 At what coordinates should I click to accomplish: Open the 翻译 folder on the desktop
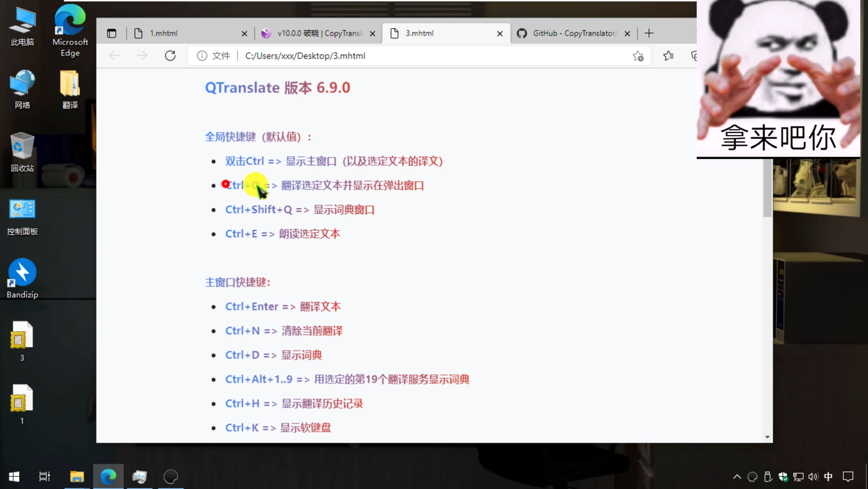coord(70,89)
